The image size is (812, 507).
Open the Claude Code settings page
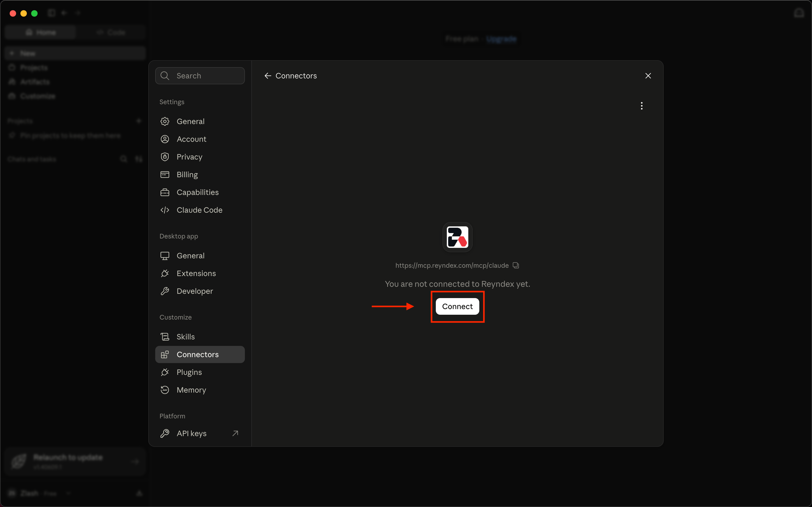tap(200, 210)
